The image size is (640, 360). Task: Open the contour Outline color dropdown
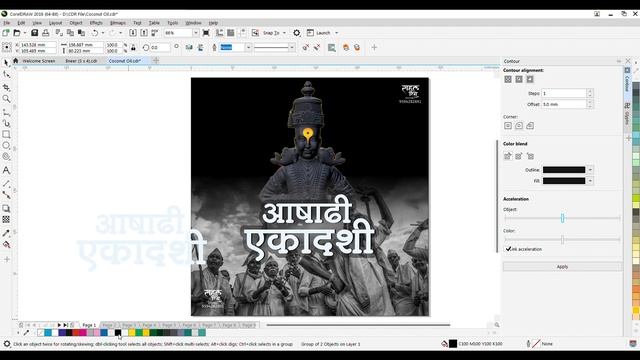pyautogui.click(x=590, y=170)
